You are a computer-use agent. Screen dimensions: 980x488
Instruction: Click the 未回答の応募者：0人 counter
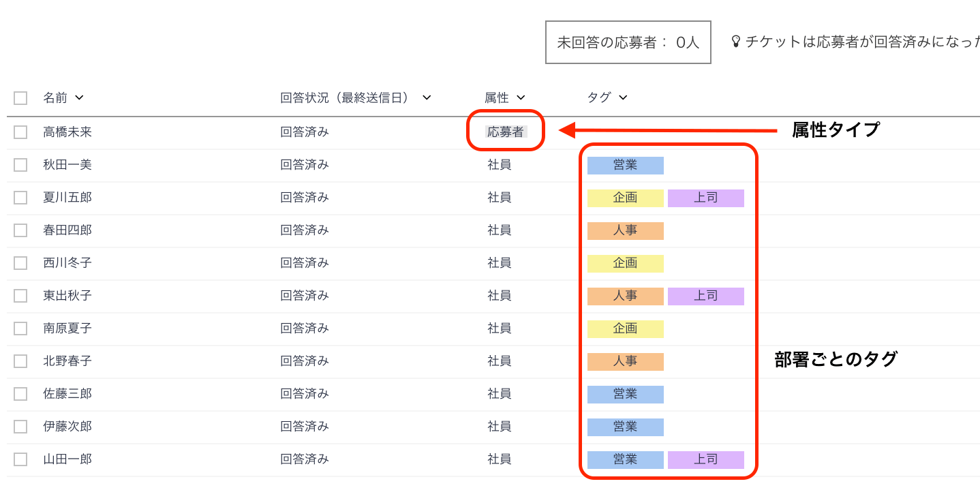(628, 42)
